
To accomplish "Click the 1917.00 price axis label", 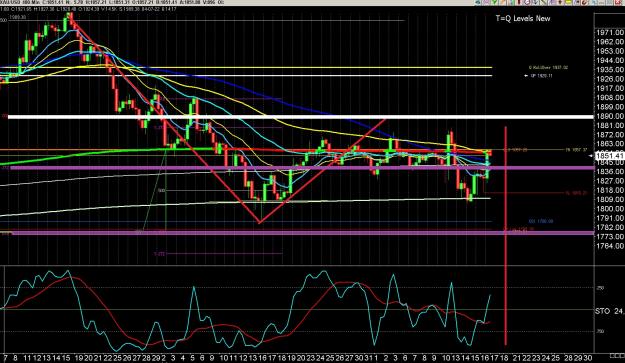I will coord(610,88).
